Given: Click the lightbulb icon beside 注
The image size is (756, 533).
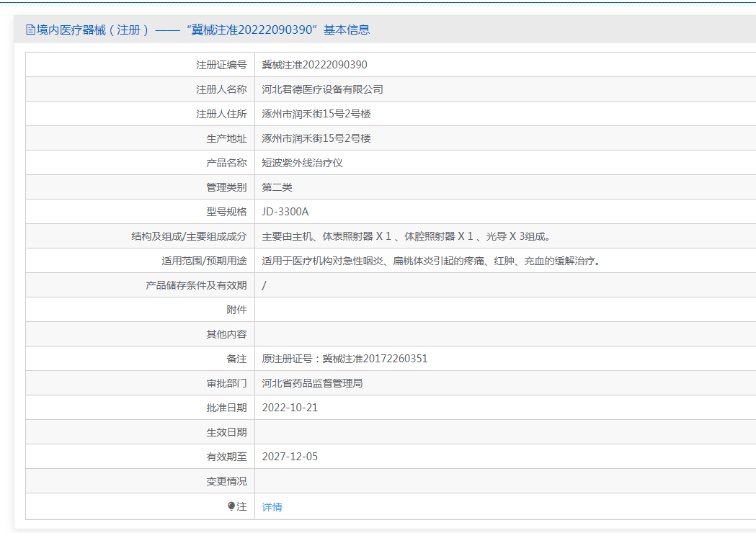Looking at the screenshot, I should click(231, 506).
